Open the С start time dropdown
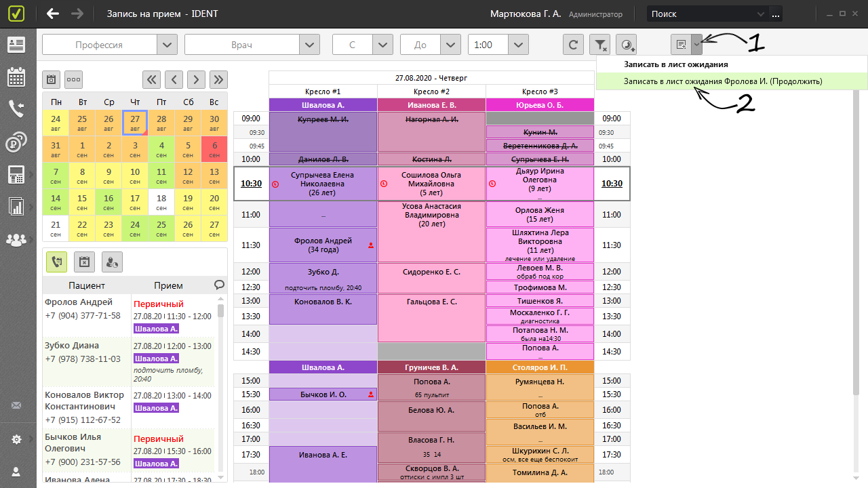The image size is (868, 488). (382, 45)
